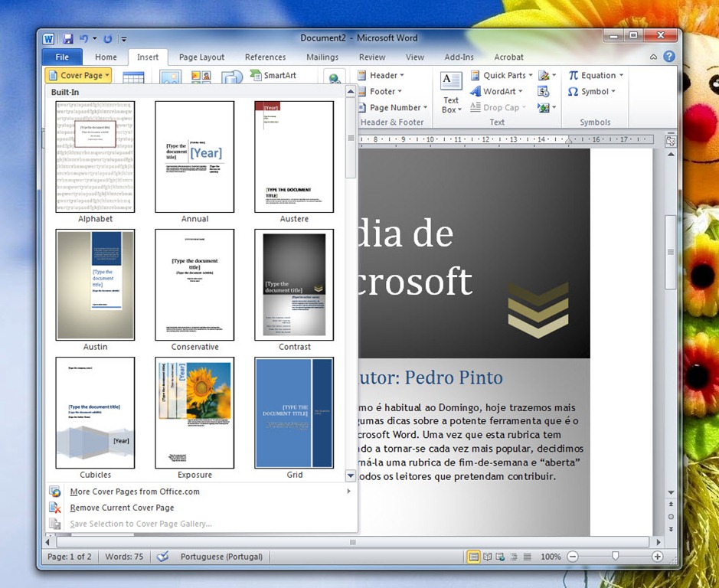
Task: Choose the Austere cover page
Action: tap(294, 157)
